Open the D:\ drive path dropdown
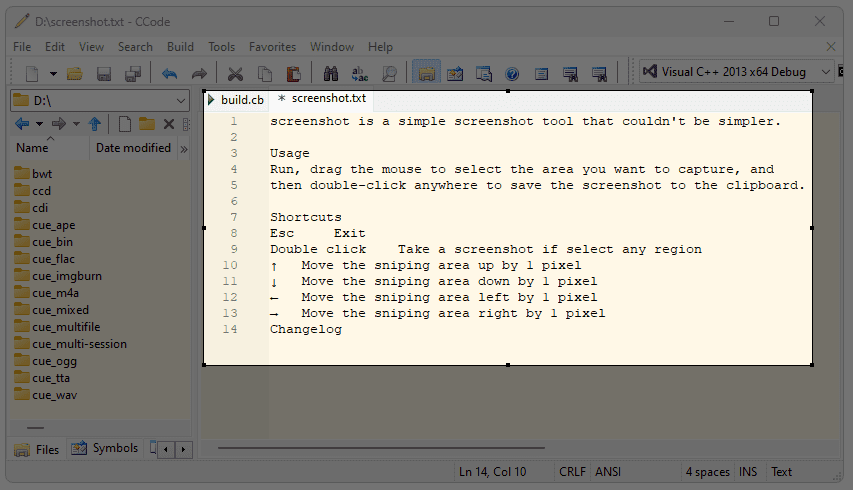 click(100, 101)
